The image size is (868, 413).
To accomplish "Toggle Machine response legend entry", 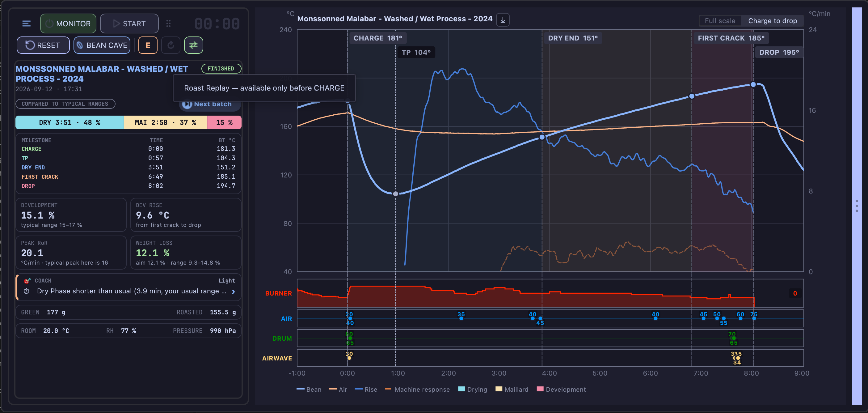I will [417, 390].
